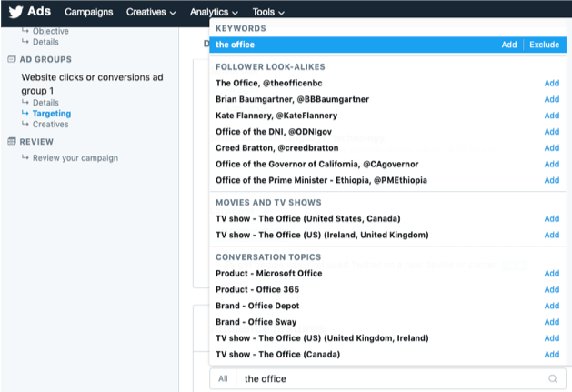Click the REVIEW heading
Image resolution: width=572 pixels, height=392 pixels.
pos(36,142)
